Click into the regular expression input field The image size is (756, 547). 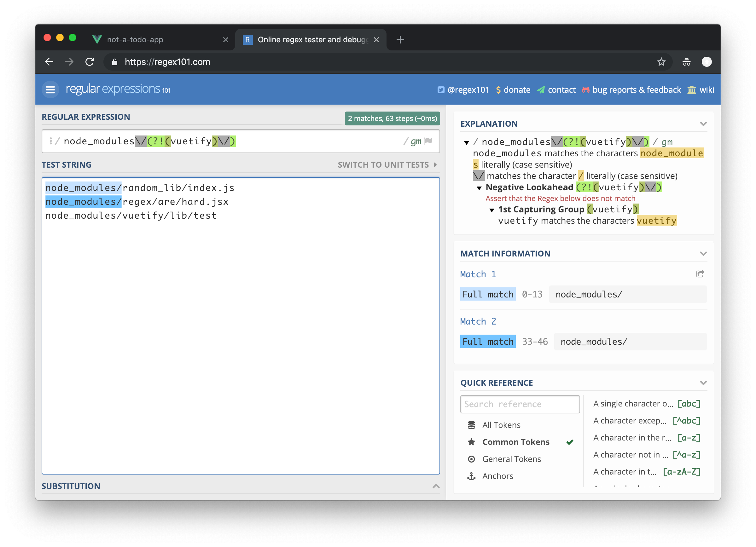233,141
